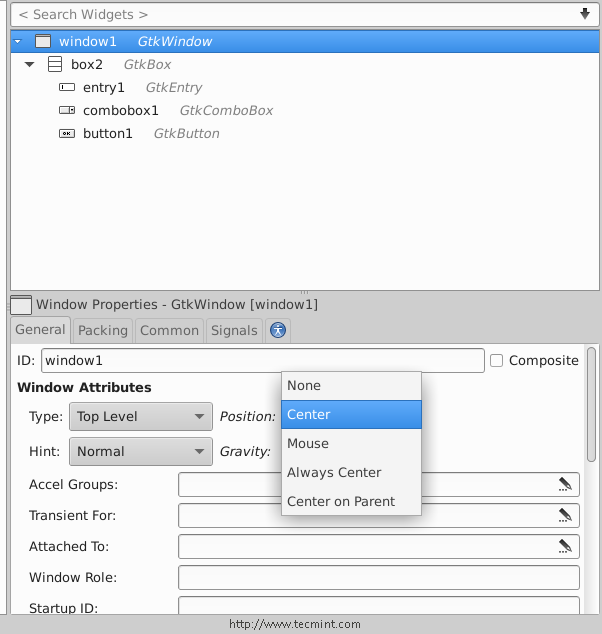Click the entry1 GtkEntry icon

point(67,87)
